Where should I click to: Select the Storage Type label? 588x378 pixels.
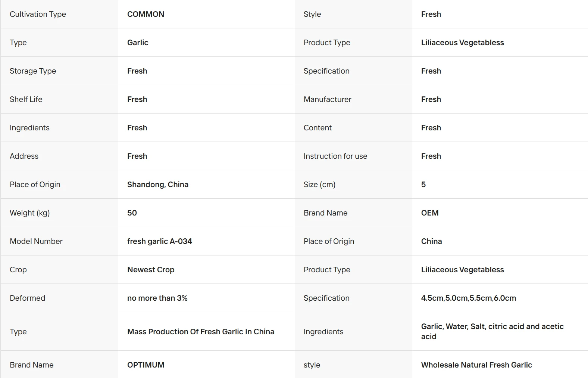tap(33, 71)
